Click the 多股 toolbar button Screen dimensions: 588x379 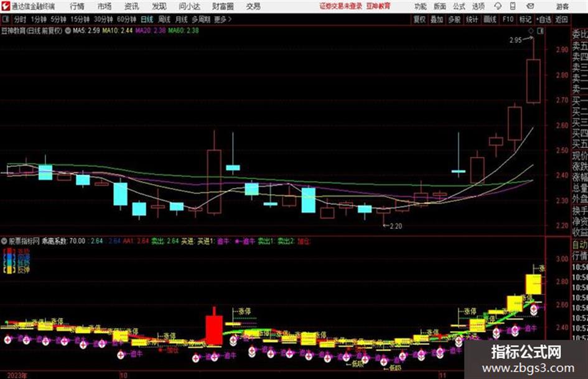coord(454,19)
